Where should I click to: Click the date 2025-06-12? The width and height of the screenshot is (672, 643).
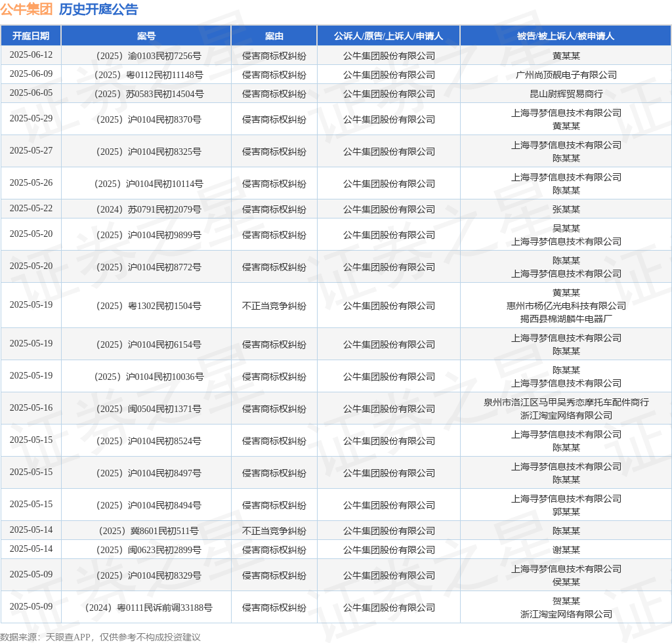pos(31,55)
